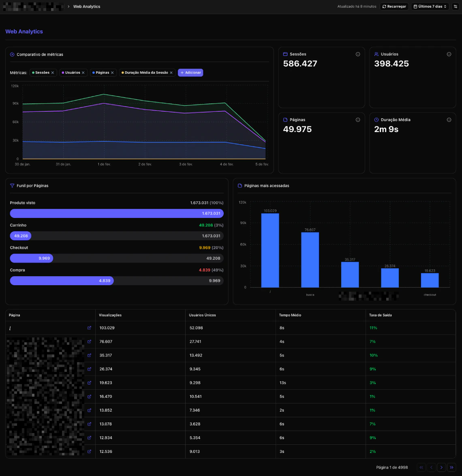Click the Compra funnel progress bar
This screenshot has height=476, width=462.
(117, 281)
